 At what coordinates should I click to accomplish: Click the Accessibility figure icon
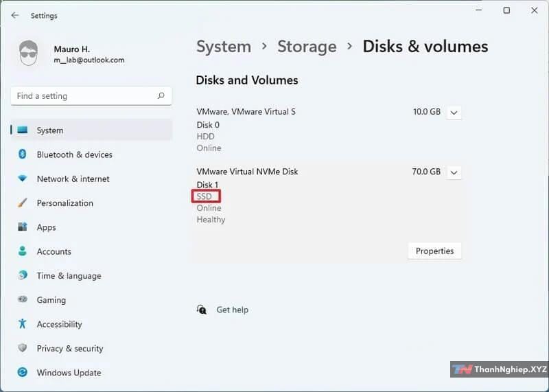(x=23, y=323)
